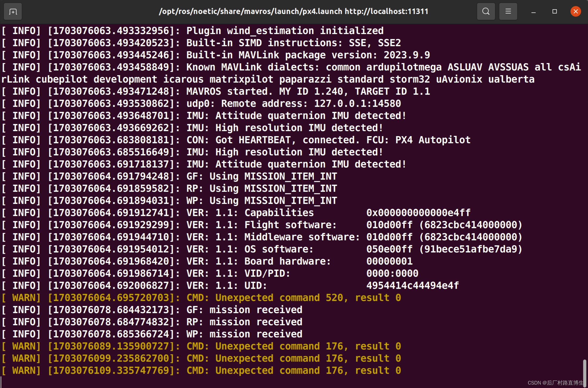Click 'Flight software:' version line

point(262,225)
